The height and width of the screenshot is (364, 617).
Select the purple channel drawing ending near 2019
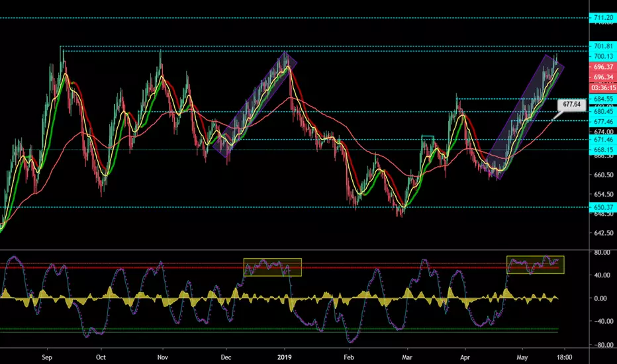coord(255,105)
